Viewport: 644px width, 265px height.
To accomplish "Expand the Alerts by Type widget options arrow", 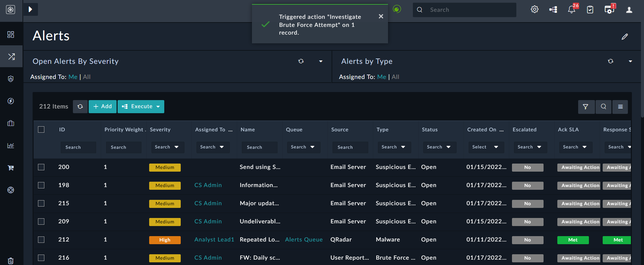I will click(x=630, y=61).
